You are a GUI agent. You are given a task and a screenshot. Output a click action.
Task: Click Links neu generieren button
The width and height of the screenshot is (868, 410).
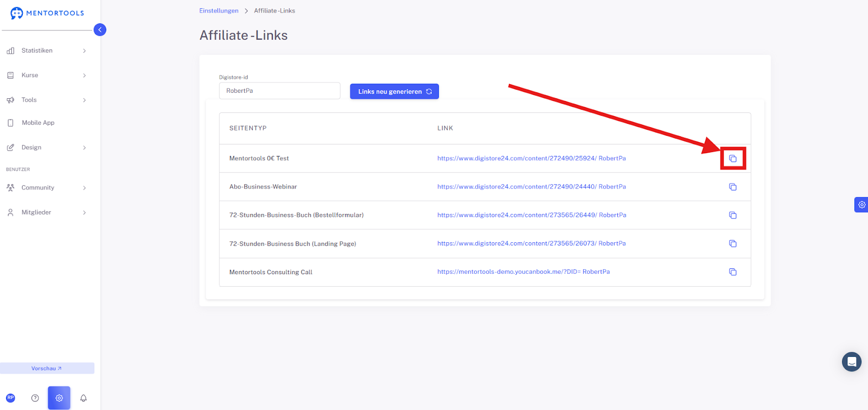394,91
